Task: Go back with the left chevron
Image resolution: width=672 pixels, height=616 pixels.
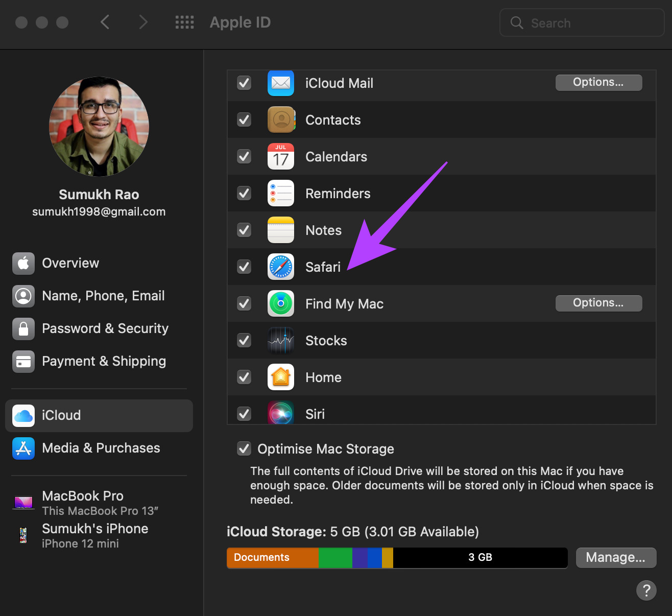Action: pyautogui.click(x=105, y=22)
